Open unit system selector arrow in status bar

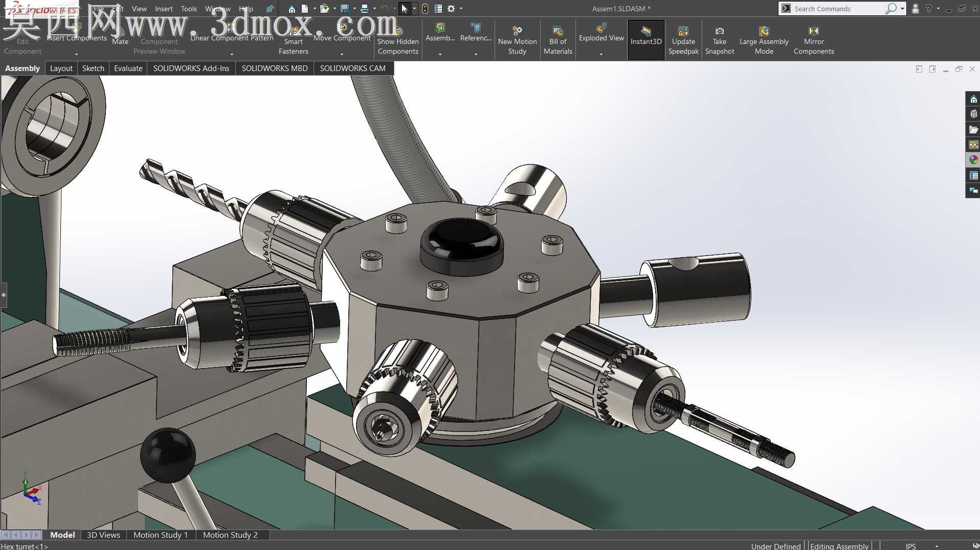coord(937,546)
